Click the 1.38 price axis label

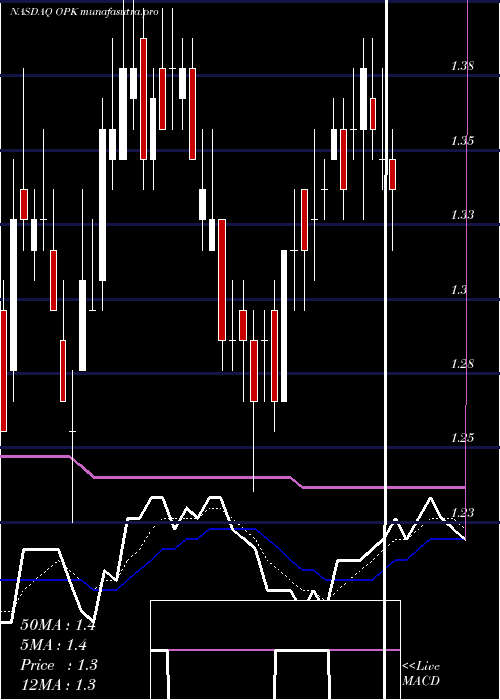462,67
